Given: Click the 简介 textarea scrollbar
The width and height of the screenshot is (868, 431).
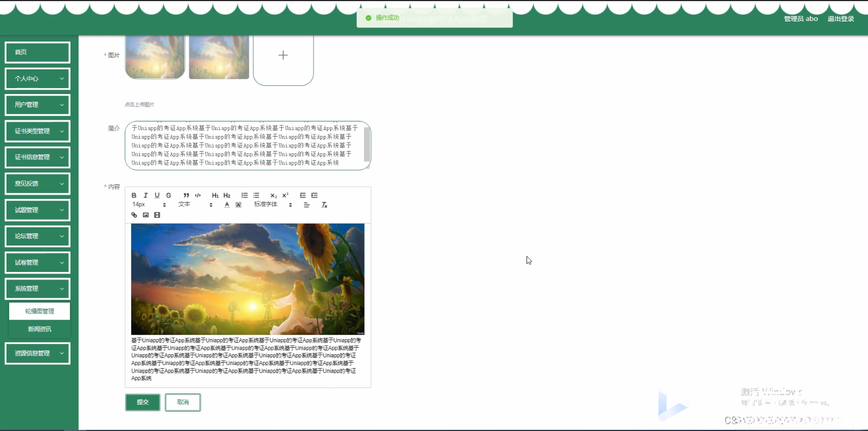Looking at the screenshot, I should (367, 144).
